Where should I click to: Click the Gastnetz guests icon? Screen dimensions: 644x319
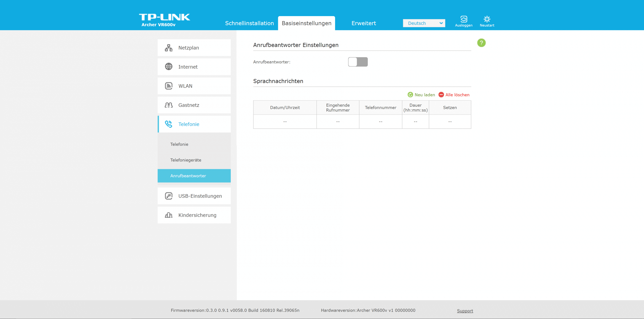tap(169, 105)
